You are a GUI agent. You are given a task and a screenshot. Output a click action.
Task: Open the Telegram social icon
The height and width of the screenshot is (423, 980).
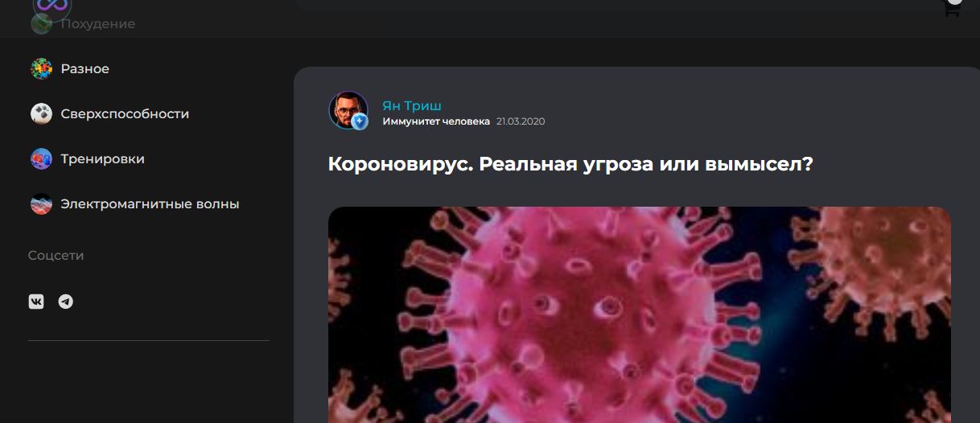click(66, 302)
